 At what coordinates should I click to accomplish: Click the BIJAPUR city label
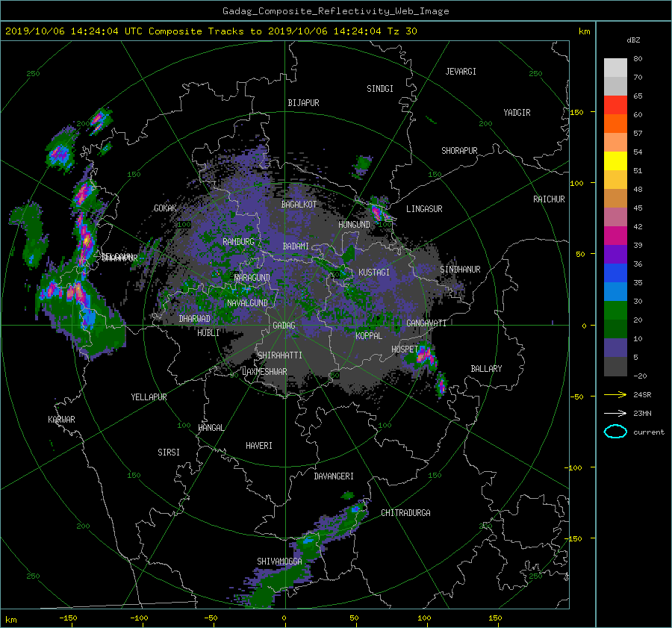tap(303, 103)
